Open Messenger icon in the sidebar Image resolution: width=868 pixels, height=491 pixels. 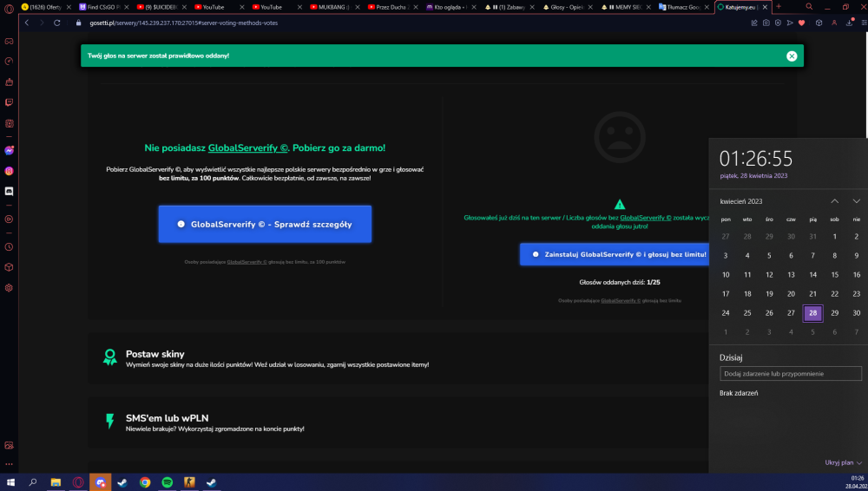pyautogui.click(x=9, y=151)
